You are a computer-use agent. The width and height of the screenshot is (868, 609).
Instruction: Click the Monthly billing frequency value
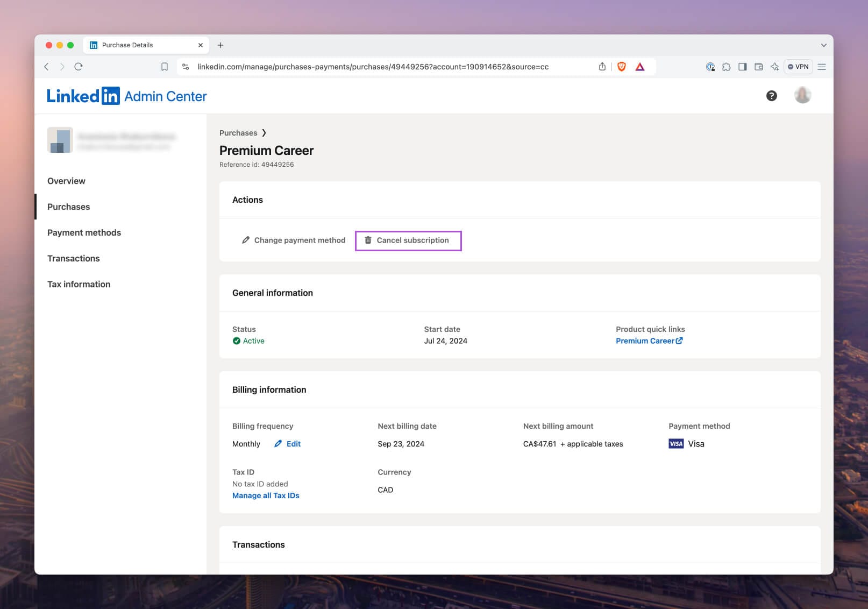pos(246,444)
